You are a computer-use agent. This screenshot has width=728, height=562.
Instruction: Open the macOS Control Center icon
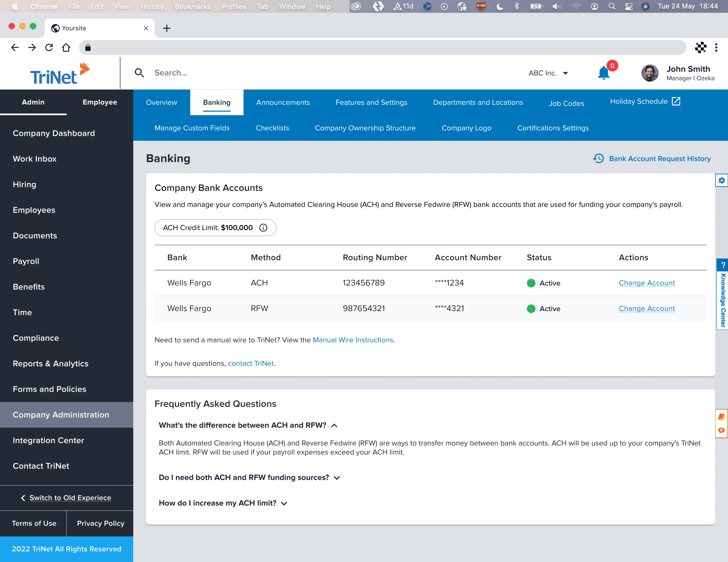coord(629,6)
